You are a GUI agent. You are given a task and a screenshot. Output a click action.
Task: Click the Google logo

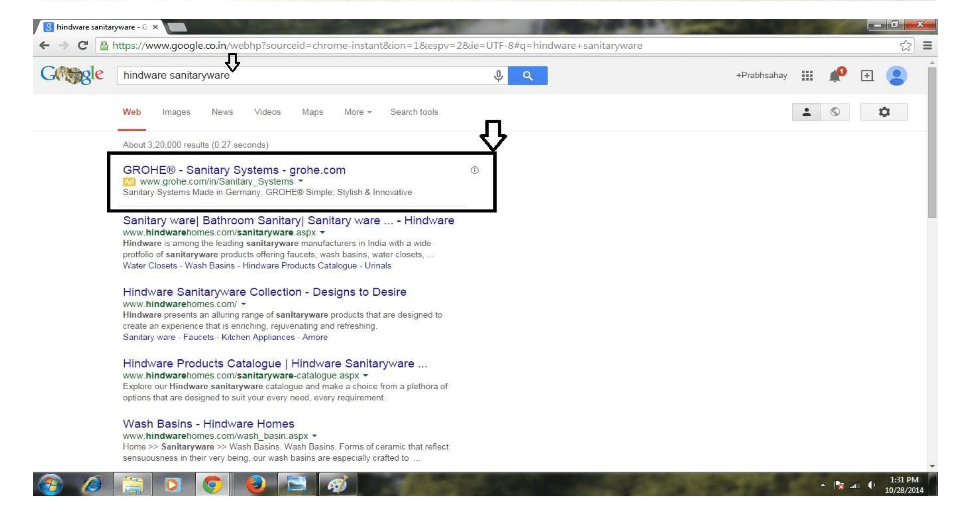click(72, 75)
